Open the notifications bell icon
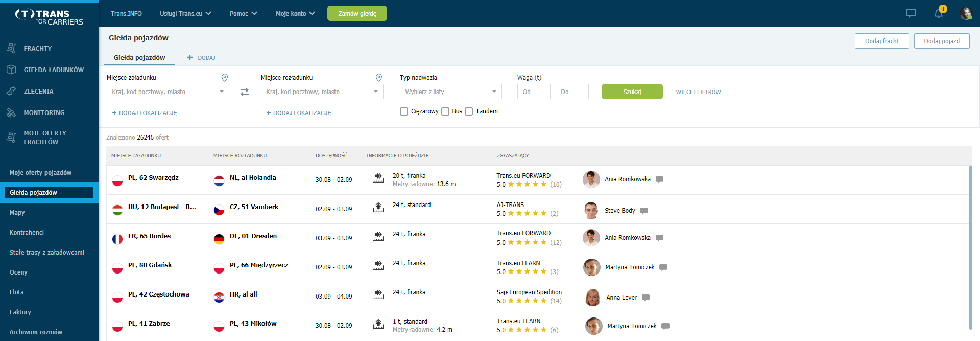This screenshot has height=341, width=980. click(939, 13)
